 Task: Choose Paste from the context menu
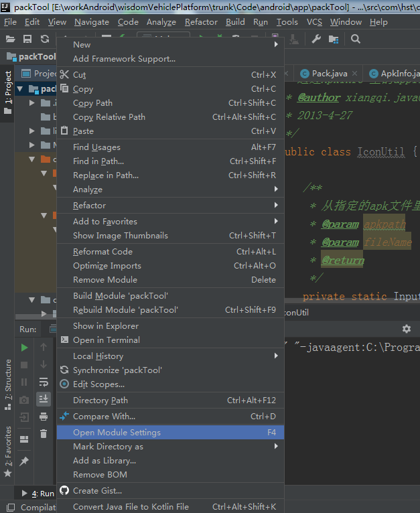coord(170,131)
